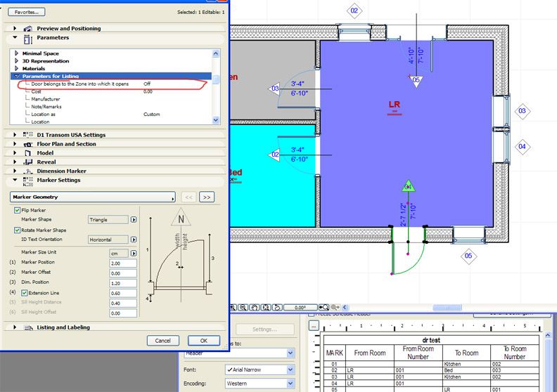557x392 pixels.
Task: Click the Favorites... button
Action: (x=27, y=12)
